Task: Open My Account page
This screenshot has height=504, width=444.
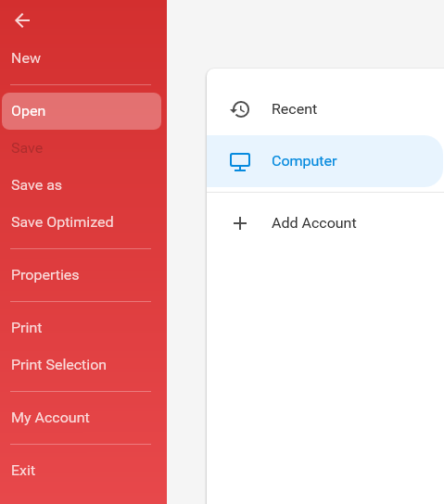Action: pyautogui.click(x=50, y=418)
